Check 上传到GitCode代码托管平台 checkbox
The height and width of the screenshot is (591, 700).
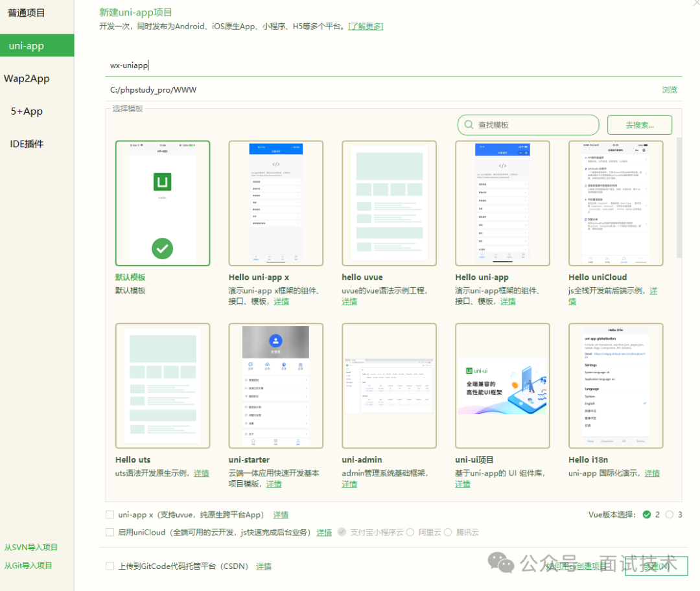click(x=110, y=566)
